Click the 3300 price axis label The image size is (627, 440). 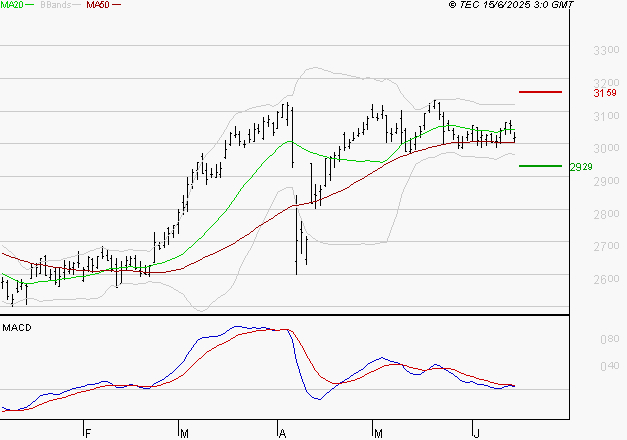[606, 50]
